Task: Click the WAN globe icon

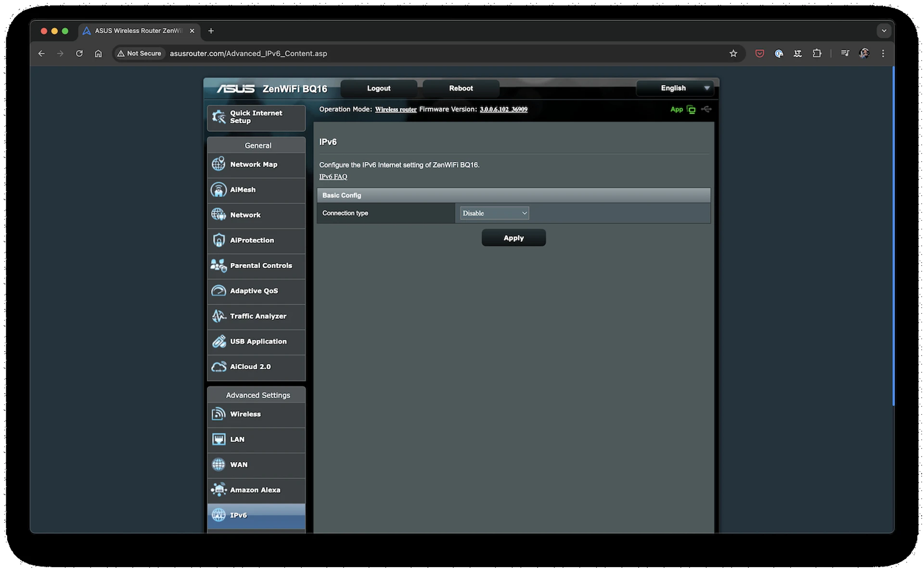Action: point(218,464)
